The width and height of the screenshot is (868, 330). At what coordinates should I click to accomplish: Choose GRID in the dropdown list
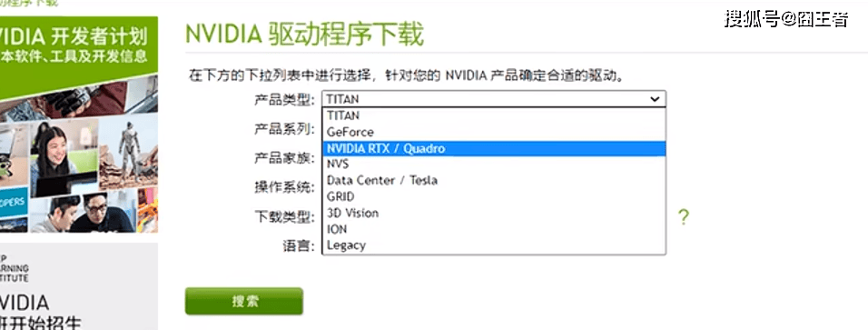[494, 196]
